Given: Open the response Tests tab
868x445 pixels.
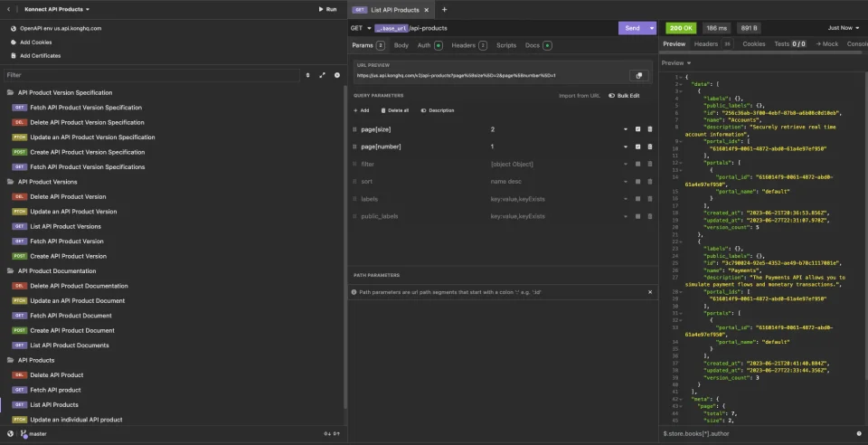Looking at the screenshot, I should (x=790, y=43).
